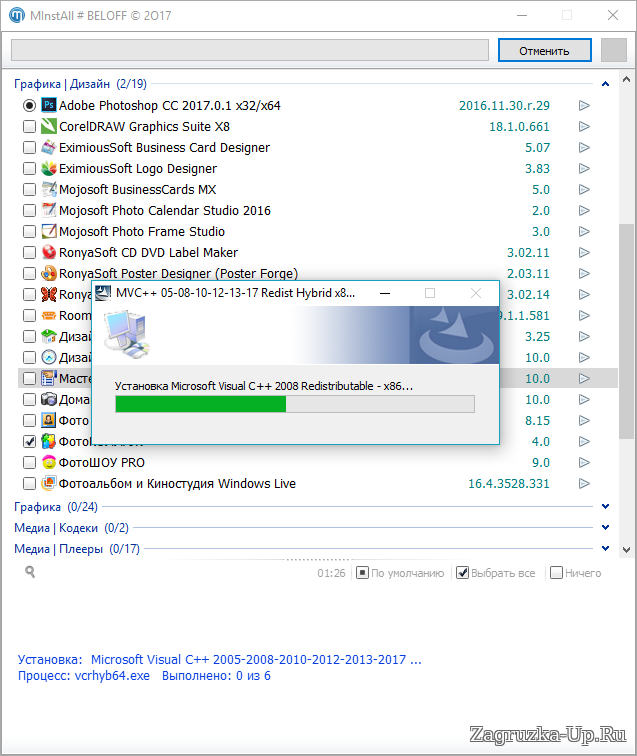Check RonyaSoft CD DVD Label Maker box
This screenshot has height=756, width=637.
[29, 252]
